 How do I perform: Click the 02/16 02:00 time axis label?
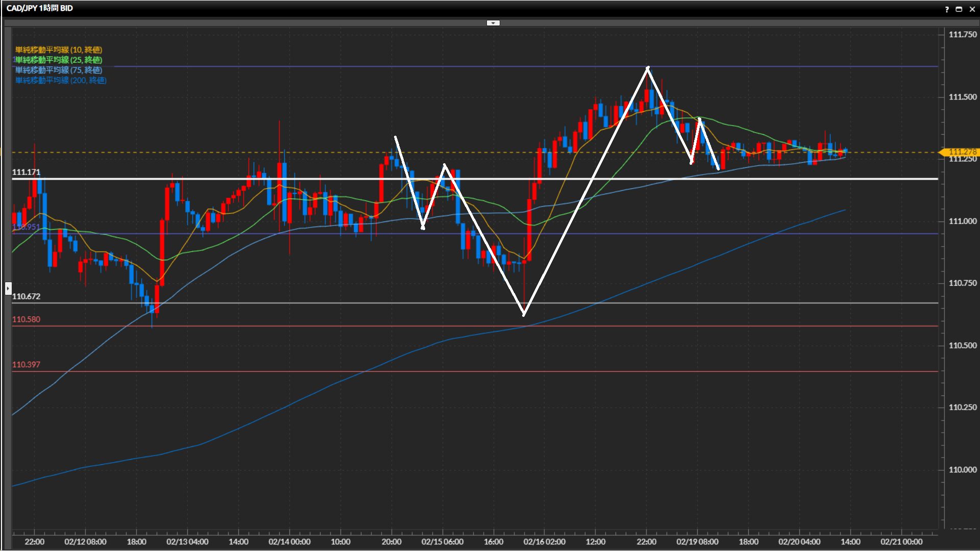pos(544,542)
